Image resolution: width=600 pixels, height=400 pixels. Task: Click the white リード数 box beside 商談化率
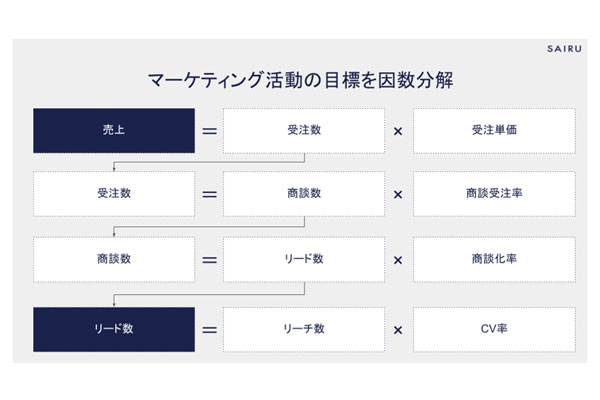pos(304,259)
